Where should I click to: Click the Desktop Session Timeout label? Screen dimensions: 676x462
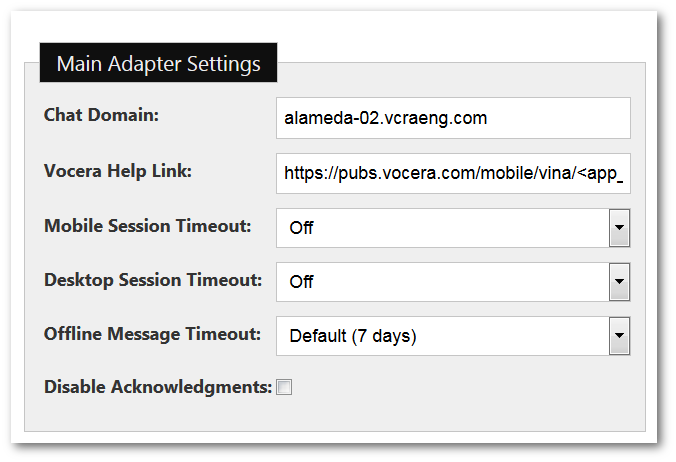point(153,279)
